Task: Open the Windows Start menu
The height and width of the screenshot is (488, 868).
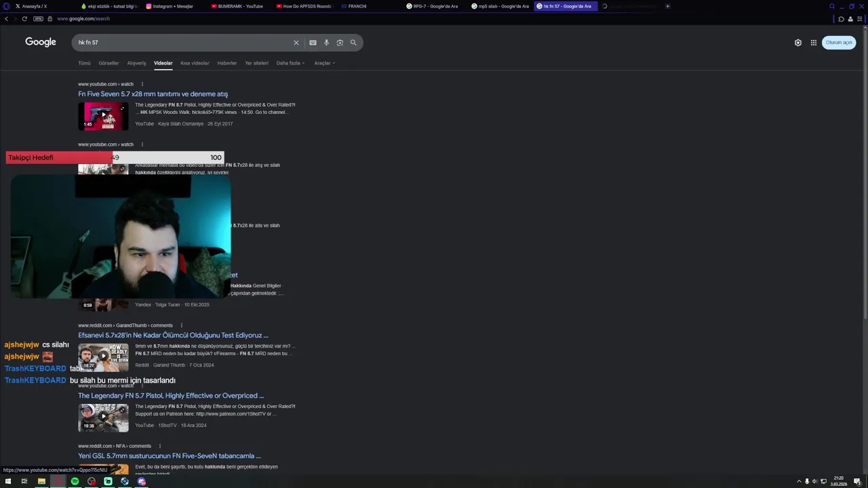Action: (x=8, y=481)
